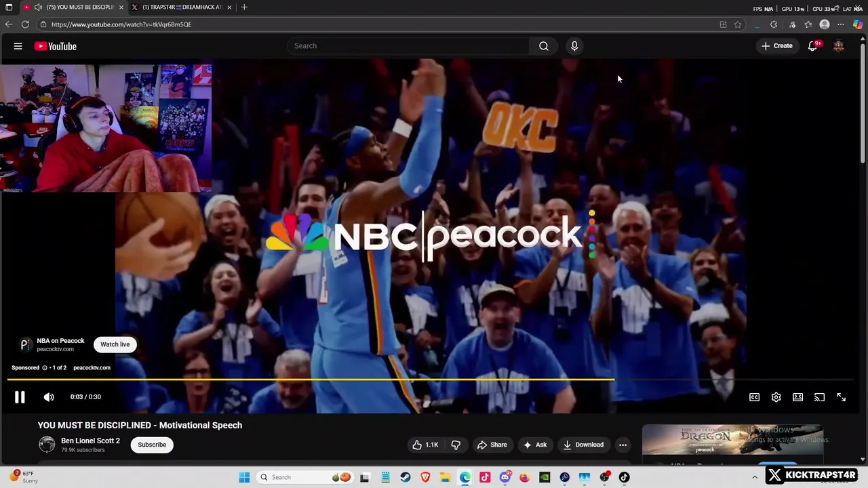The image size is (868, 488).
Task: Enter fullscreen mode on the player
Action: (x=842, y=397)
